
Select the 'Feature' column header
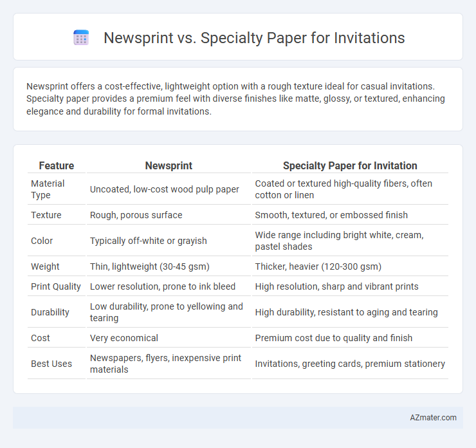click(57, 165)
